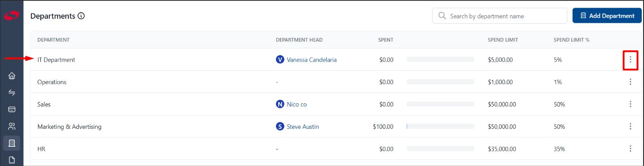644x166 pixels.
Task: Open Sales row three-dot menu
Action: tap(630, 104)
